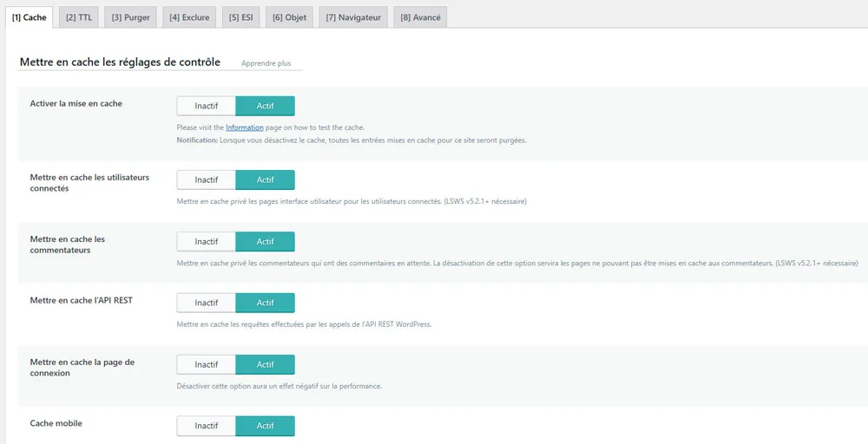
Task: Switch to the [7] Navigateur tab
Action: [x=353, y=17]
